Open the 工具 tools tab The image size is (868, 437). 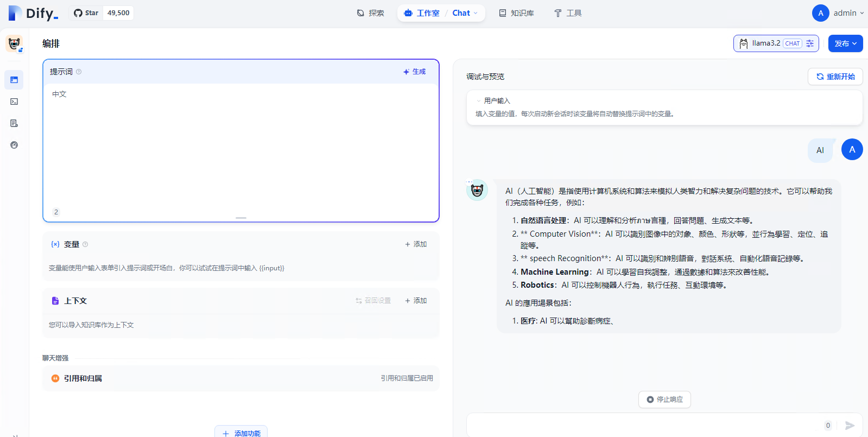point(568,13)
